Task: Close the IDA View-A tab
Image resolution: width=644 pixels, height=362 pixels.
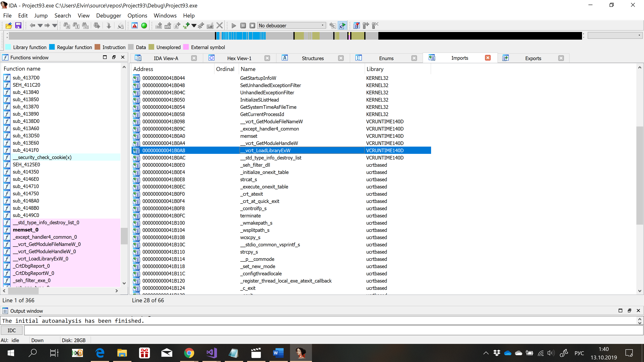Action: tap(194, 58)
